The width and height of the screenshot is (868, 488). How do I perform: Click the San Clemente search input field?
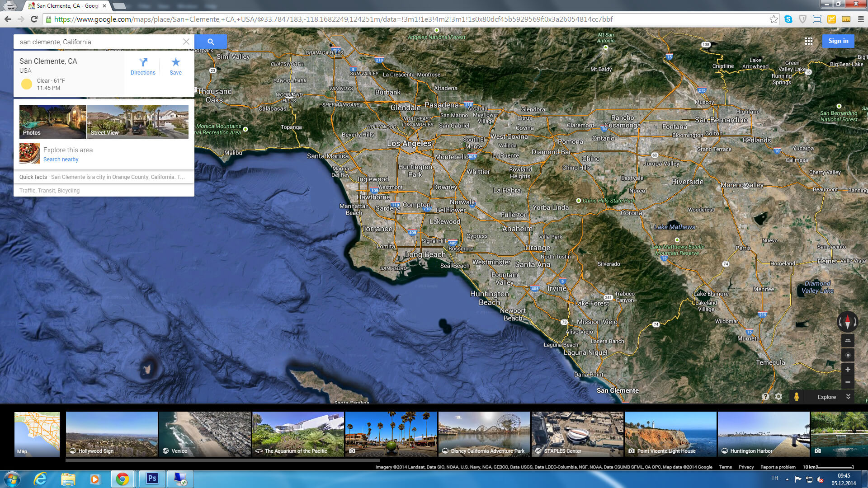(99, 41)
